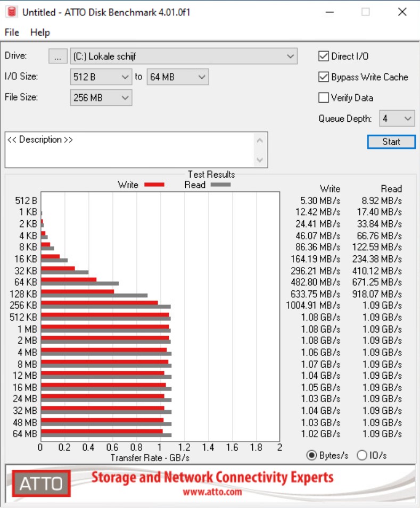Click the ATTO logo in the banner
The height and width of the screenshot is (508, 420).
coord(41,484)
